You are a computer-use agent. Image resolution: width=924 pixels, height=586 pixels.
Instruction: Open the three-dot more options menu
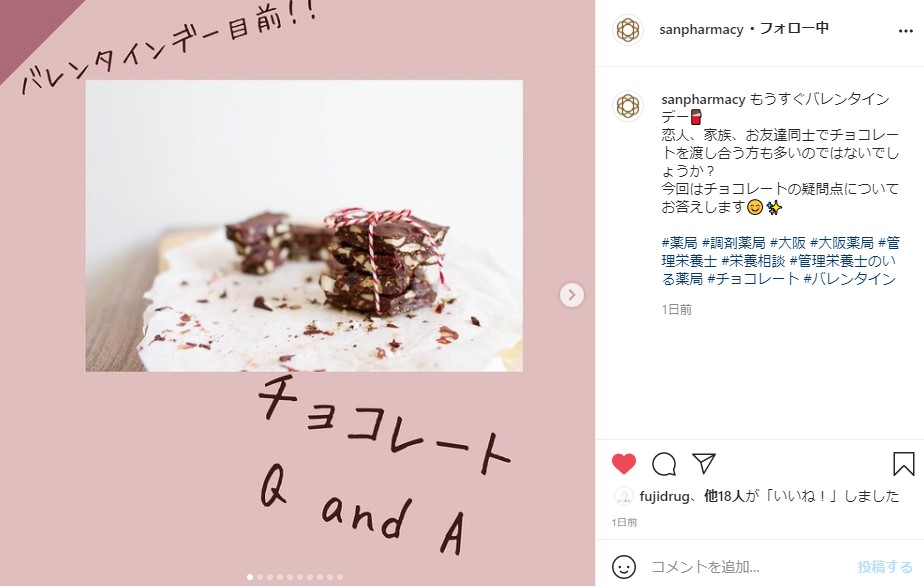tap(906, 31)
